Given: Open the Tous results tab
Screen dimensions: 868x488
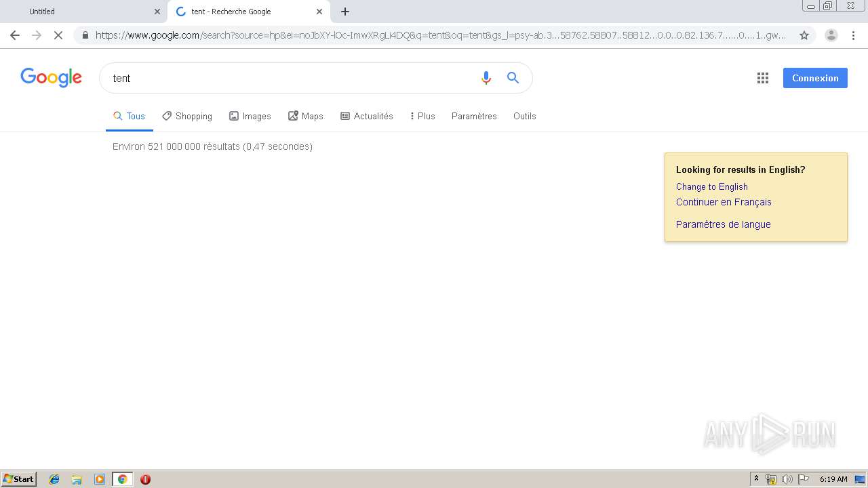Looking at the screenshot, I should coord(129,116).
